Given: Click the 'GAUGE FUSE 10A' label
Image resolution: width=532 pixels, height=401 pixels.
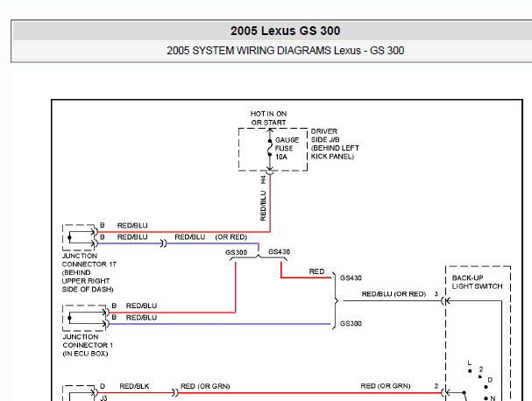Looking at the screenshot, I should tap(287, 149).
